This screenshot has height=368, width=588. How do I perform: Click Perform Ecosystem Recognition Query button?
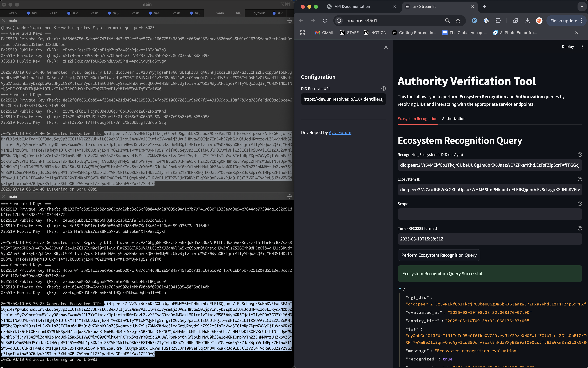(439, 255)
